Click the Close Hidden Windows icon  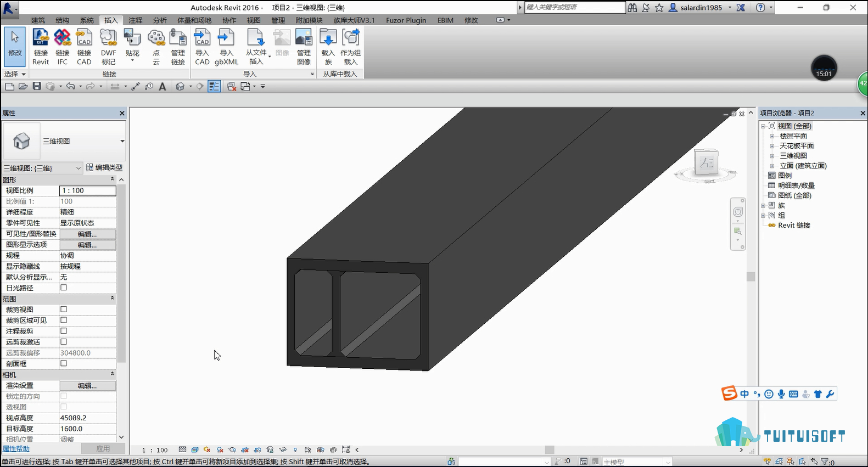pos(232,86)
